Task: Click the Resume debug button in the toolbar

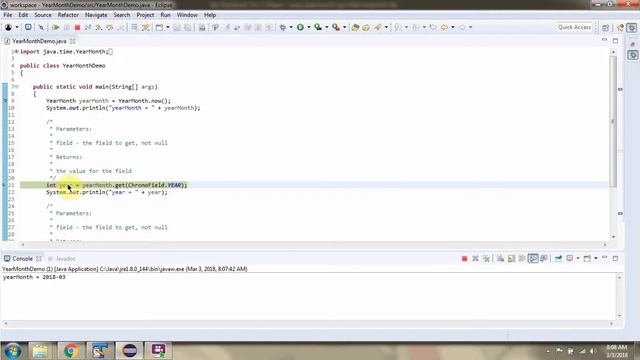Action: click(56, 27)
